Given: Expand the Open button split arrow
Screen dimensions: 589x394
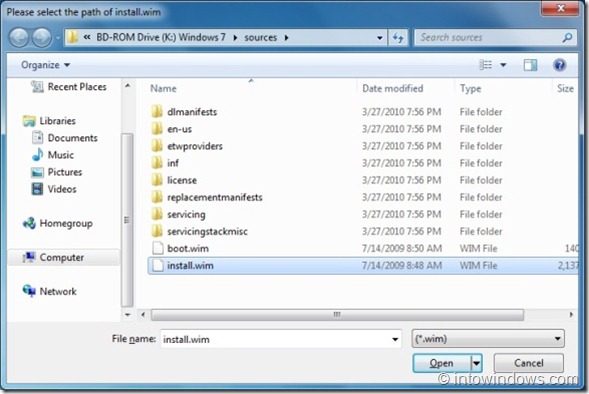Looking at the screenshot, I should click(476, 363).
